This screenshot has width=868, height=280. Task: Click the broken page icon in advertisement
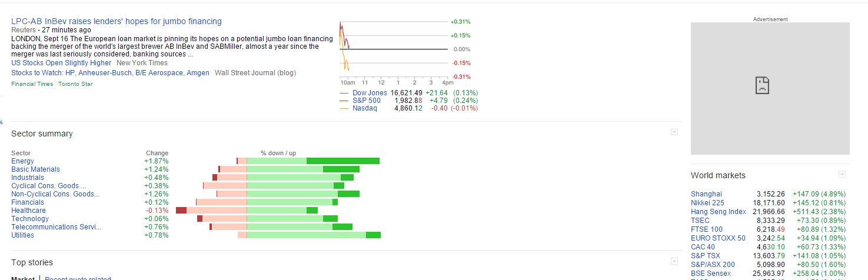point(762,86)
